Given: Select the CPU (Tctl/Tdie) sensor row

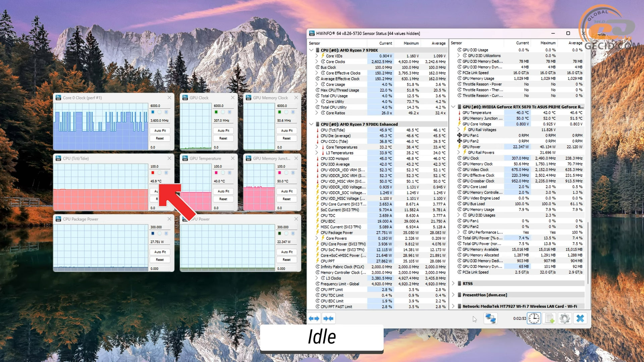Looking at the screenshot, I should click(x=381, y=130).
